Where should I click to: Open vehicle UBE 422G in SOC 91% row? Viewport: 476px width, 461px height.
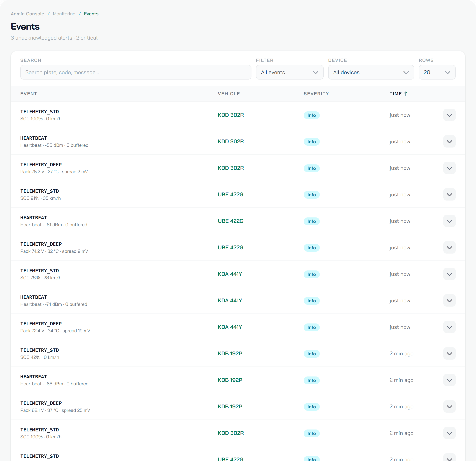[x=231, y=194]
